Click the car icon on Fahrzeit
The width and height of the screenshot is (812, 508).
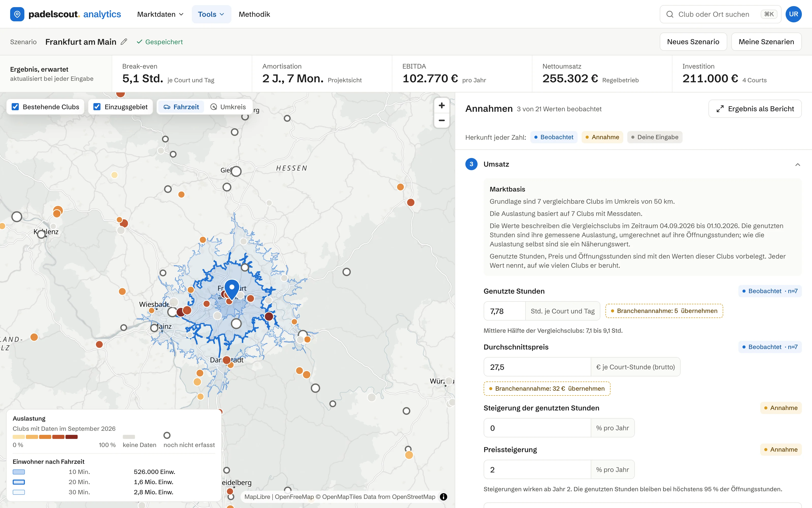pos(167,107)
